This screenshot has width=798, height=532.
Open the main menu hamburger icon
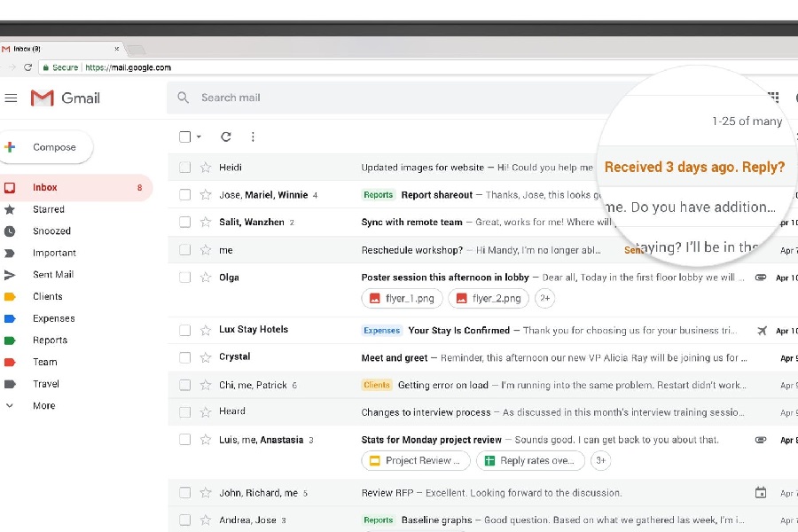coord(11,98)
